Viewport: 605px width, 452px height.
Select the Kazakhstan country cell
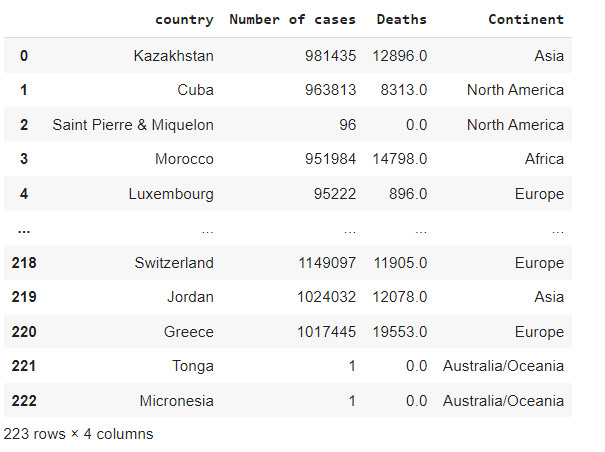click(x=173, y=56)
